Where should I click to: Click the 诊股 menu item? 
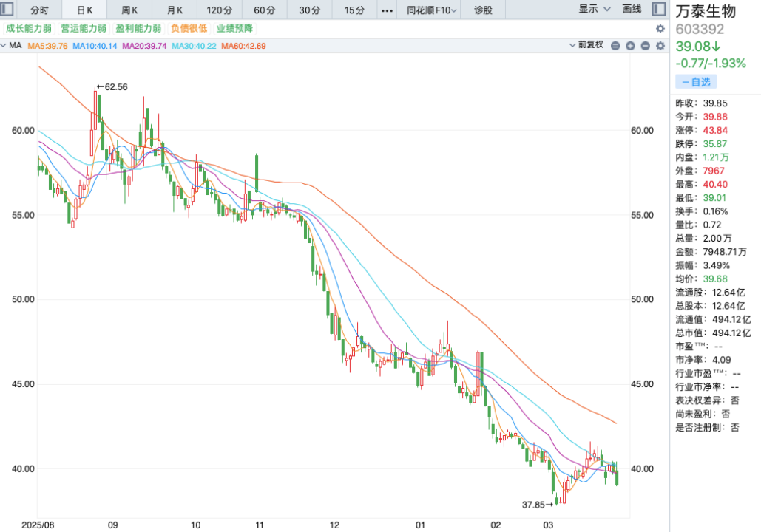482,10
